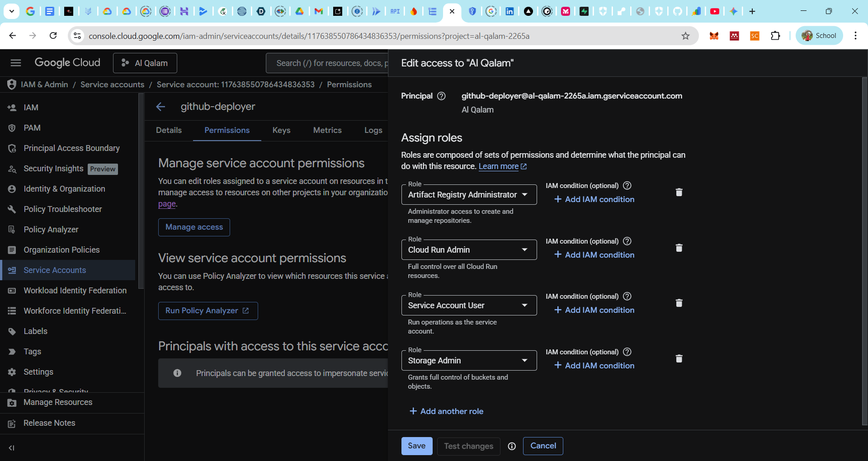
Task: Bookmark this page with the star icon
Action: (x=685, y=36)
